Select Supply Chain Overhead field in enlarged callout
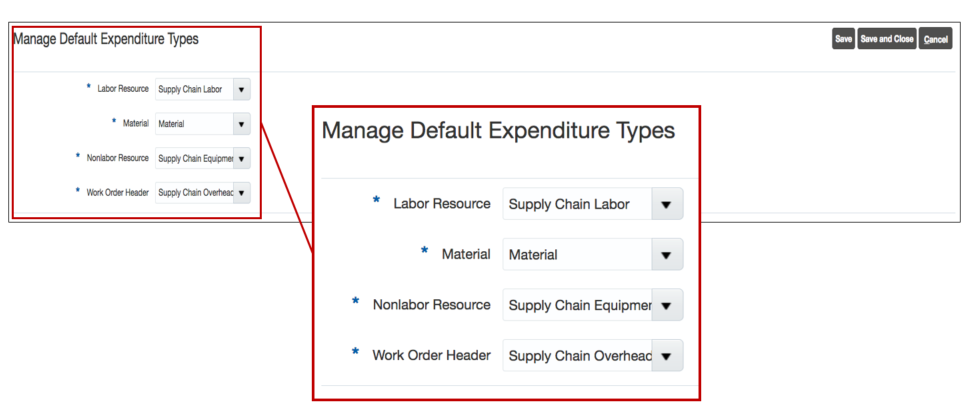The width and height of the screenshot is (974, 413). tap(576, 355)
